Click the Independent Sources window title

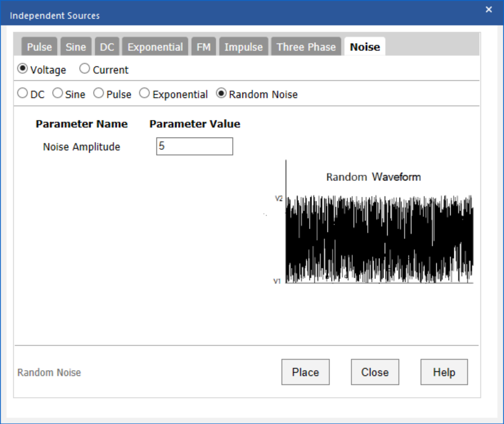pyautogui.click(x=55, y=16)
